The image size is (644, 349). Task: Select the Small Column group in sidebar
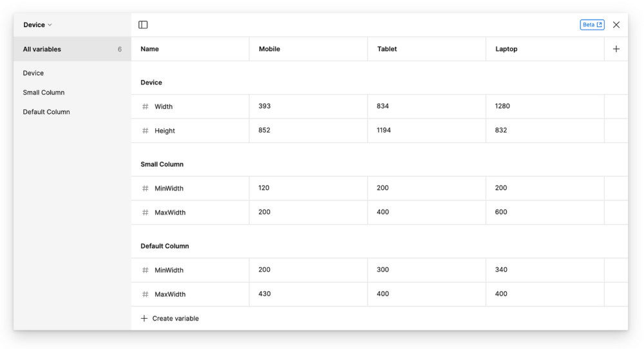coord(44,93)
